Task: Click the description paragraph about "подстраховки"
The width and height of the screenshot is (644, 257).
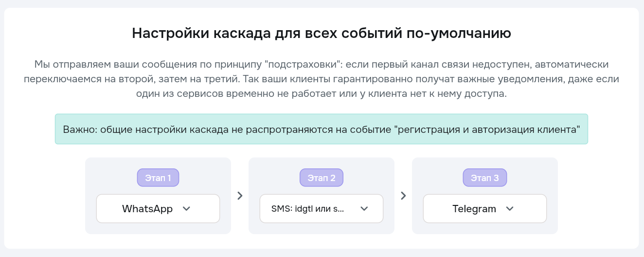Action: (321, 79)
